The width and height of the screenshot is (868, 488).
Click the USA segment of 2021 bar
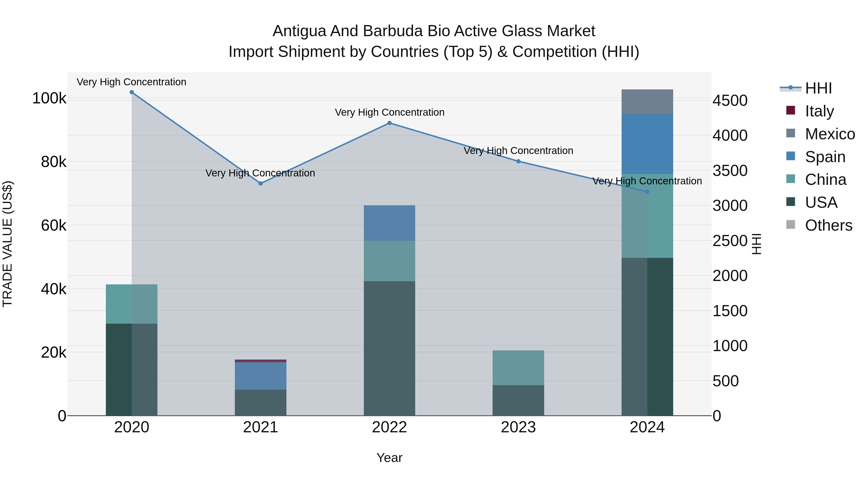tap(260, 402)
